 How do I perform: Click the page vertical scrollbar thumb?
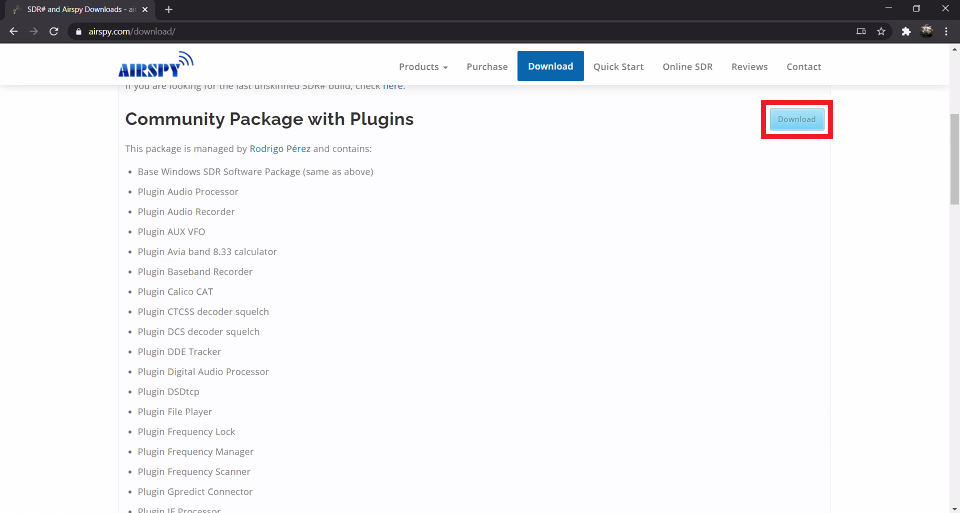coord(954,159)
